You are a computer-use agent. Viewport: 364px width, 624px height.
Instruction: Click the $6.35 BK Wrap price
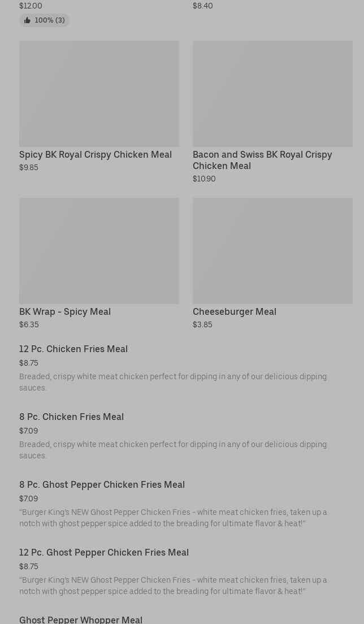(29, 325)
